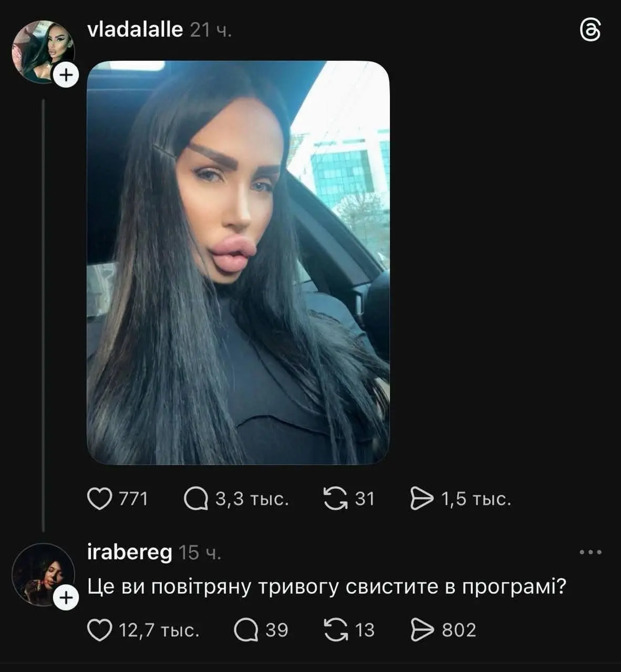Image resolution: width=621 pixels, height=672 pixels.
Task: Follow irabereg using the plus badge
Action: (66, 598)
